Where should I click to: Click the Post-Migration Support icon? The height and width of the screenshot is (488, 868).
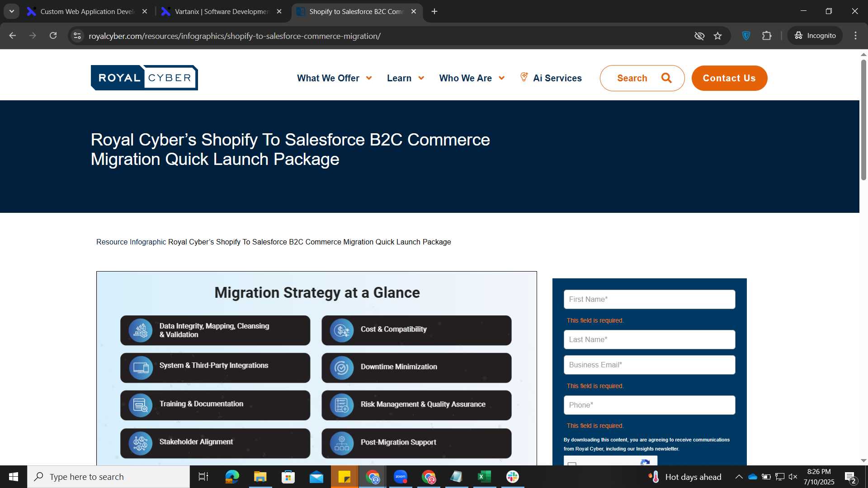coord(342,443)
